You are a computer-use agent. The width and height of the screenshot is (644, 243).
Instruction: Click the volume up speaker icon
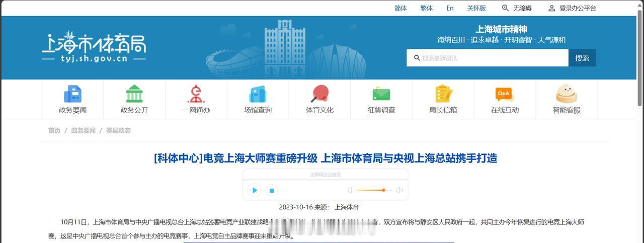(399, 190)
